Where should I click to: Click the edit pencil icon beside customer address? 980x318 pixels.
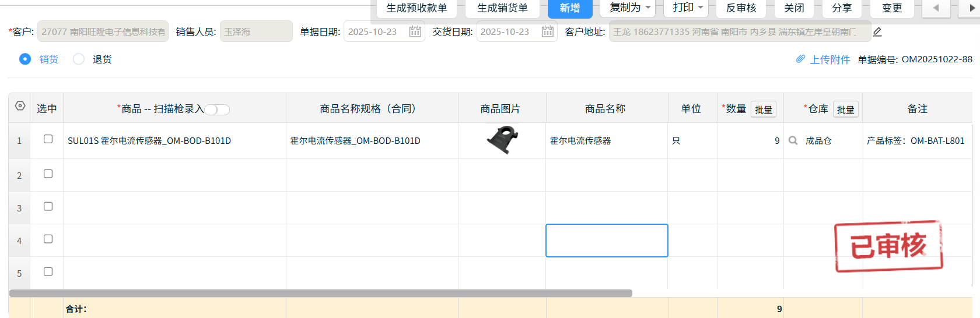[877, 32]
